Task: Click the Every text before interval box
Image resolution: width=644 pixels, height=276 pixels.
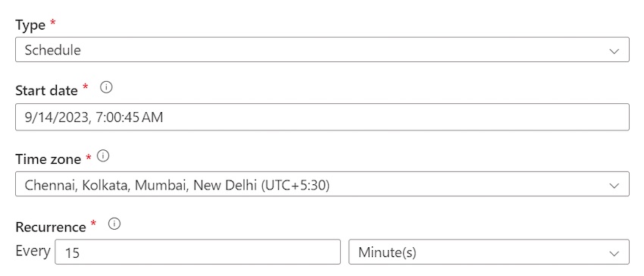Action: (33, 250)
